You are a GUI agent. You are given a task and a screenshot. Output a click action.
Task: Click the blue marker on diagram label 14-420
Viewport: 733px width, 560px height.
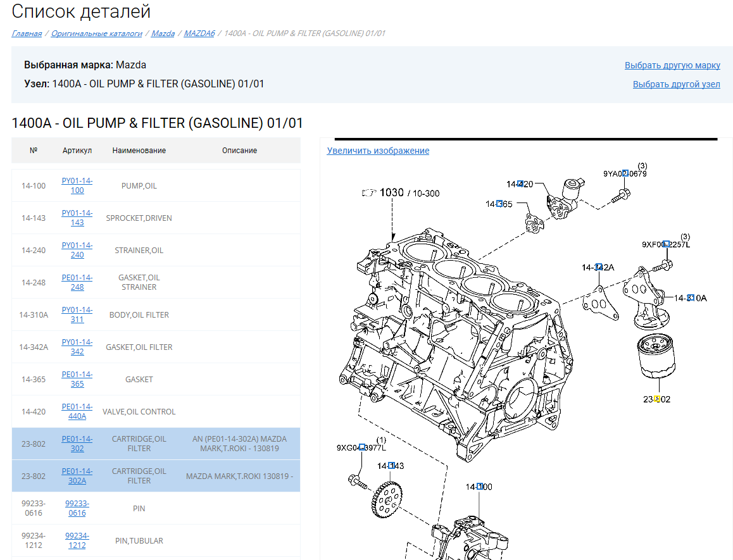click(520, 184)
